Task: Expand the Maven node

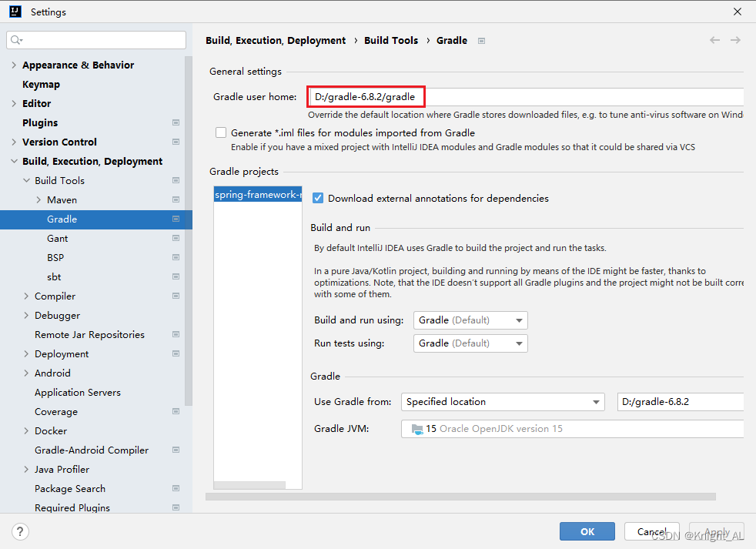Action: (38, 199)
